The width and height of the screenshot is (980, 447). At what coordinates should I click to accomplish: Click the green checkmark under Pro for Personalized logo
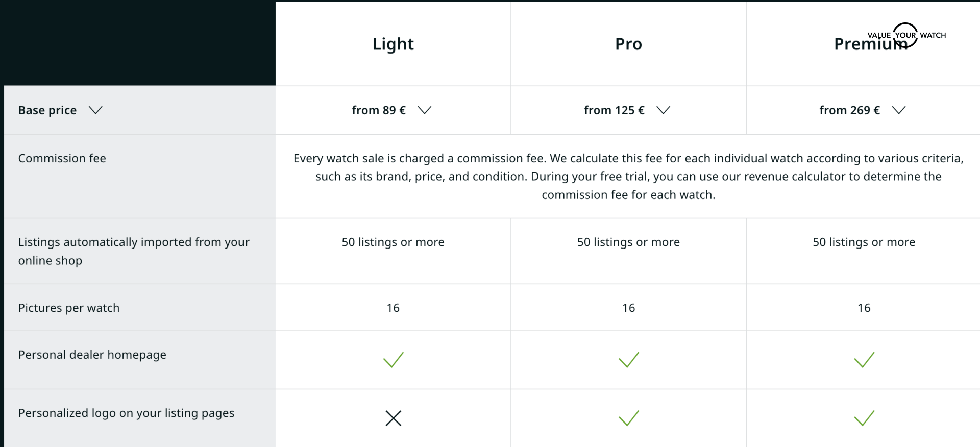628,418
